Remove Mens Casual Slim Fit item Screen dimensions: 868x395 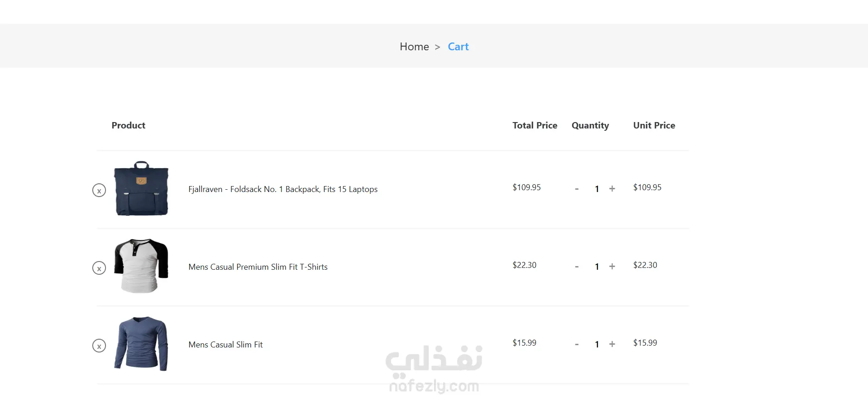click(x=99, y=346)
